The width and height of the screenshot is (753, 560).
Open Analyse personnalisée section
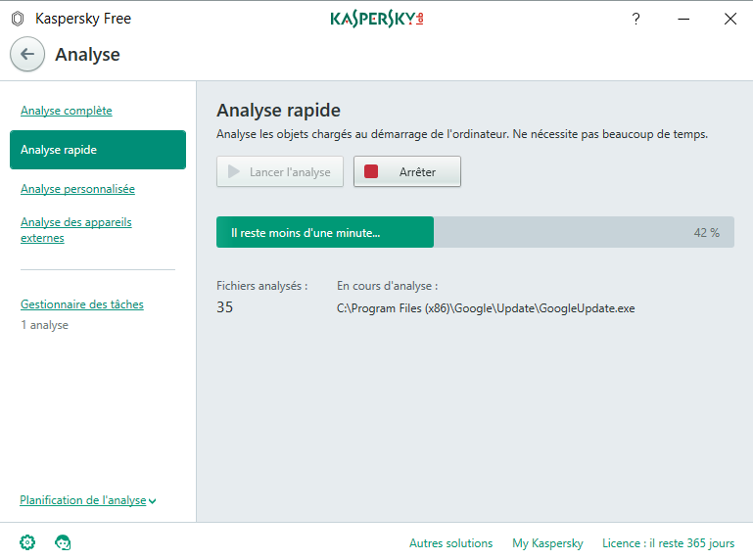coord(77,189)
